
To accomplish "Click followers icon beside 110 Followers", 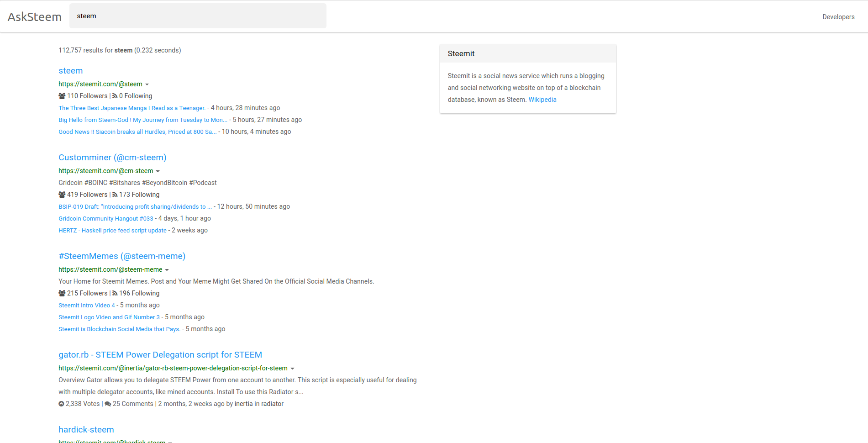I will click(62, 96).
